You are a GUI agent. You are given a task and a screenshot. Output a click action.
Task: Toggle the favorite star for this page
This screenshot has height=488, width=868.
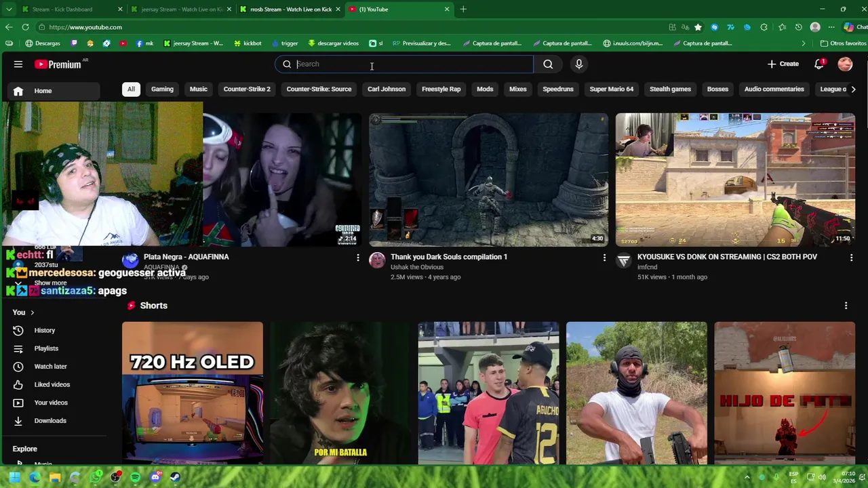698,27
